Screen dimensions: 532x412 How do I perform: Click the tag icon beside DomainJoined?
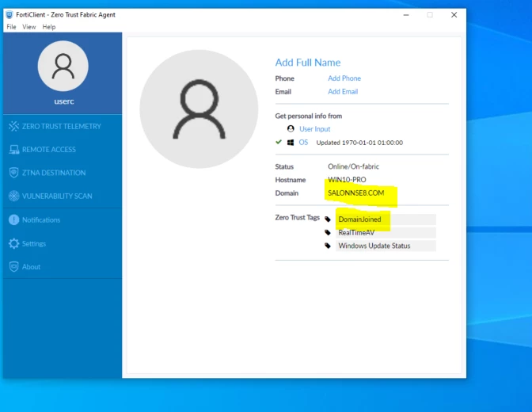click(328, 219)
